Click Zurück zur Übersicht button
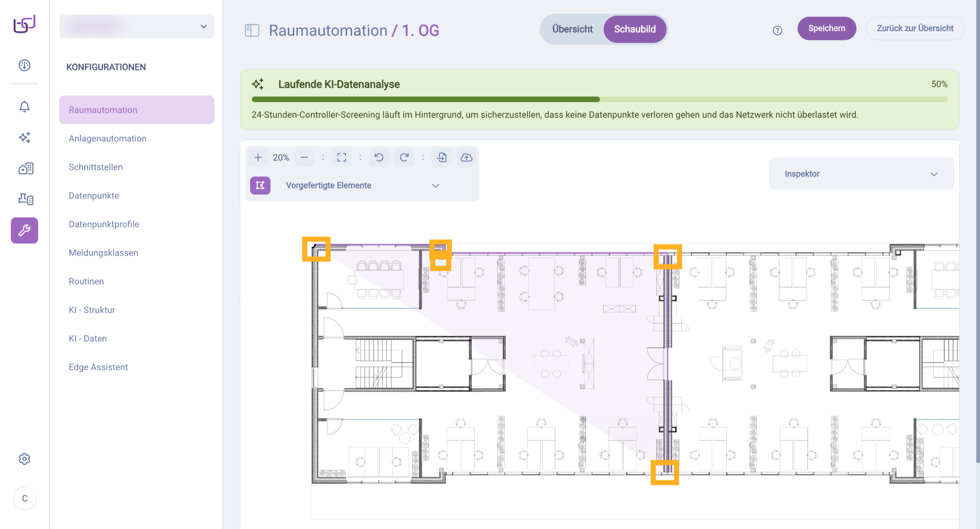The image size is (980, 529). pos(915,29)
